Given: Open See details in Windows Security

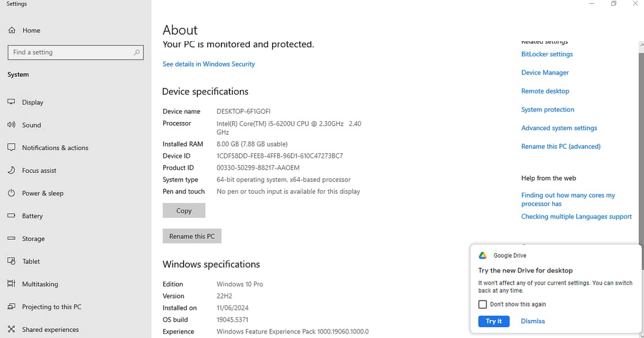Looking at the screenshot, I should (x=208, y=64).
